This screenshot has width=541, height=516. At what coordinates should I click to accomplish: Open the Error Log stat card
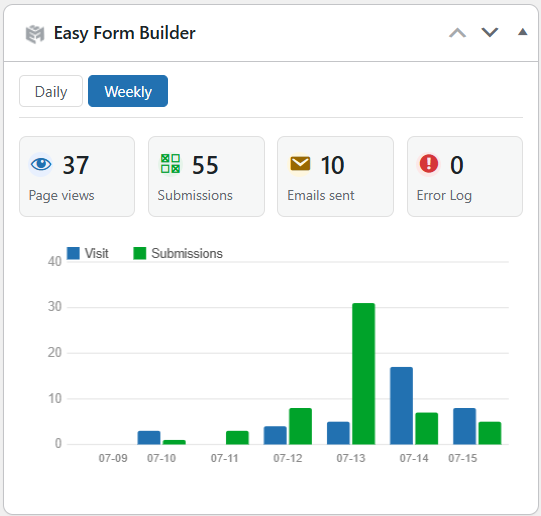465,177
